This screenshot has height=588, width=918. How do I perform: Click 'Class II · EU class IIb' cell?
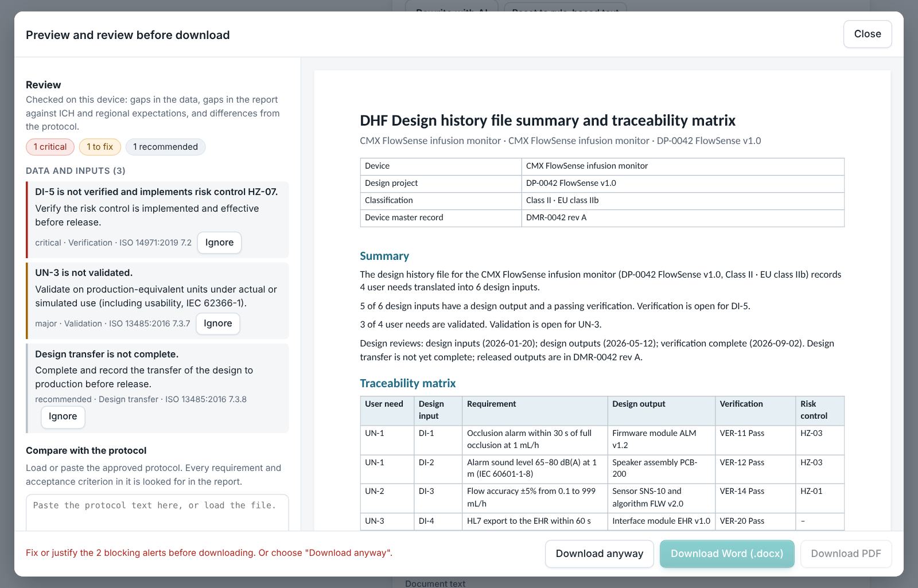[x=683, y=201]
